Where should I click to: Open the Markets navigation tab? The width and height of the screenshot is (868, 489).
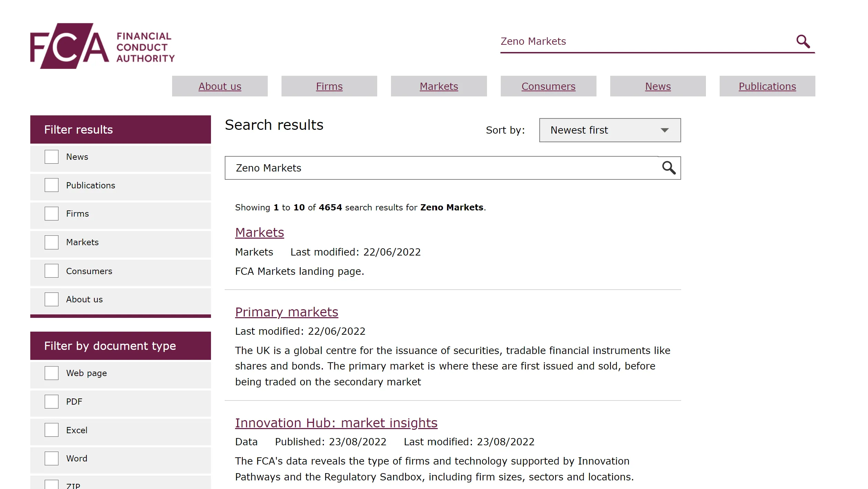click(x=439, y=86)
